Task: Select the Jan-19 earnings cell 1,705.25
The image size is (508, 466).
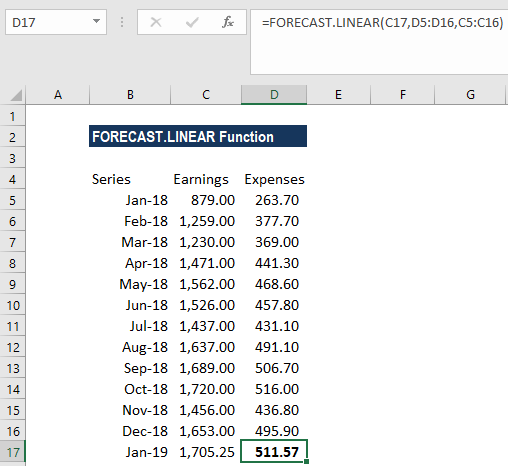Action: [206, 452]
